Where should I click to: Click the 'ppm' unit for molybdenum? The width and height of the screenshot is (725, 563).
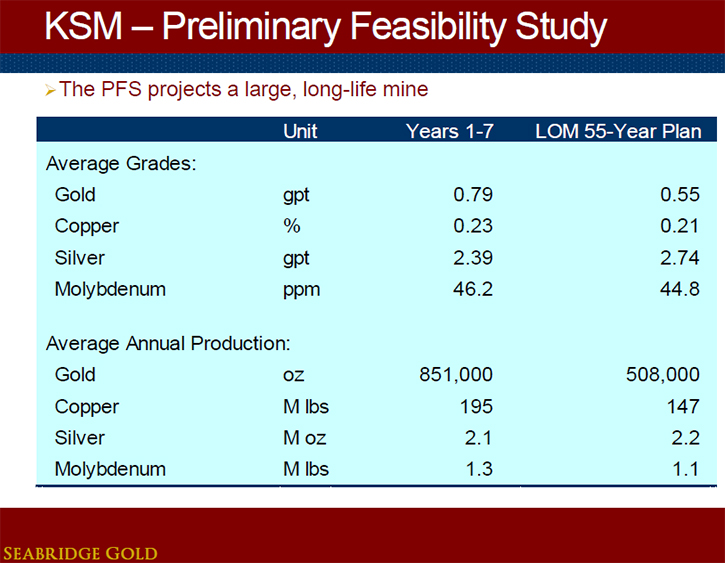(x=301, y=291)
